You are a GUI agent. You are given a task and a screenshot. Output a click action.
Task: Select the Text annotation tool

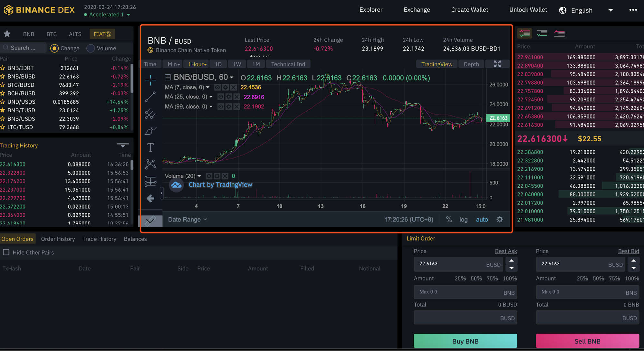(x=150, y=147)
